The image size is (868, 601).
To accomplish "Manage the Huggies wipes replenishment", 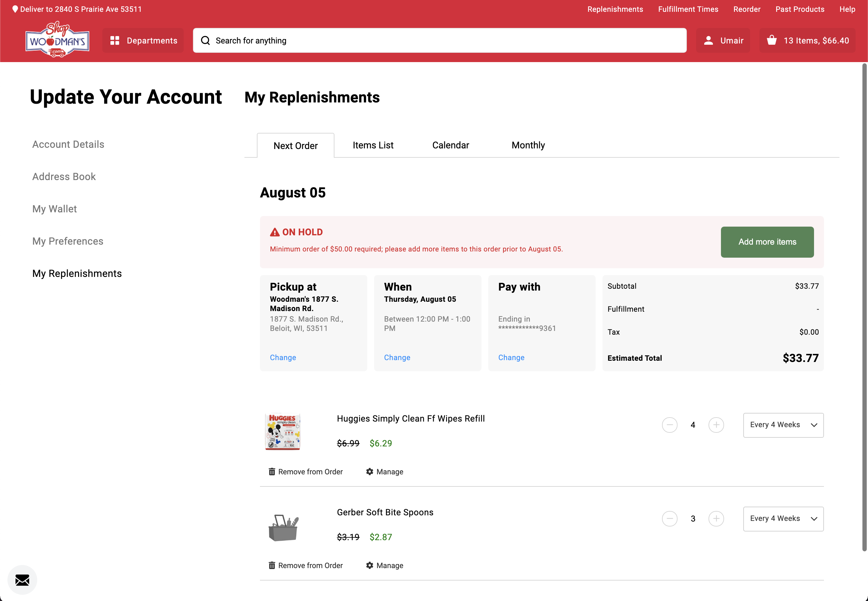I will coord(385,472).
